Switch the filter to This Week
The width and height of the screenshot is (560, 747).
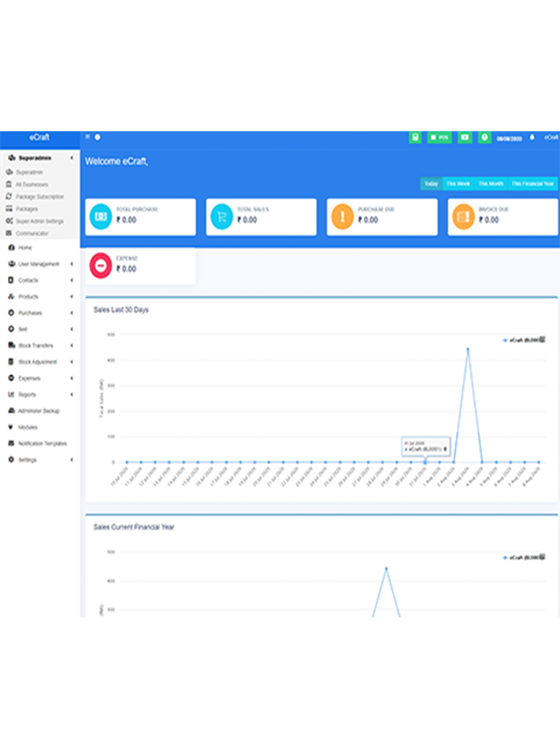(x=458, y=184)
